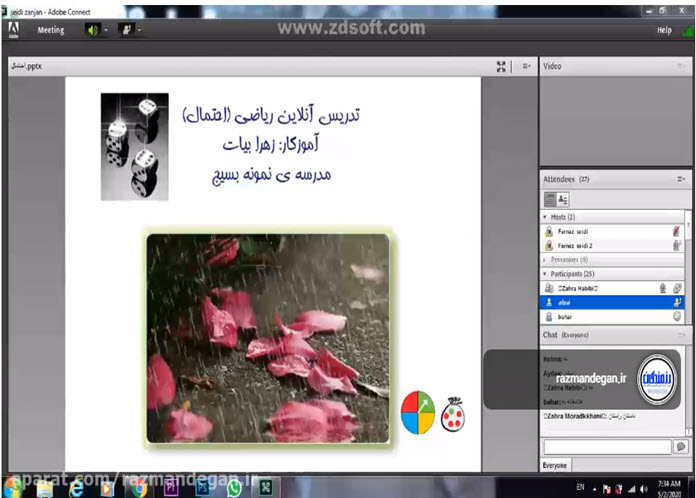696x498 pixels.
Task: Open WhatsApp from the taskbar
Action: pos(234,488)
